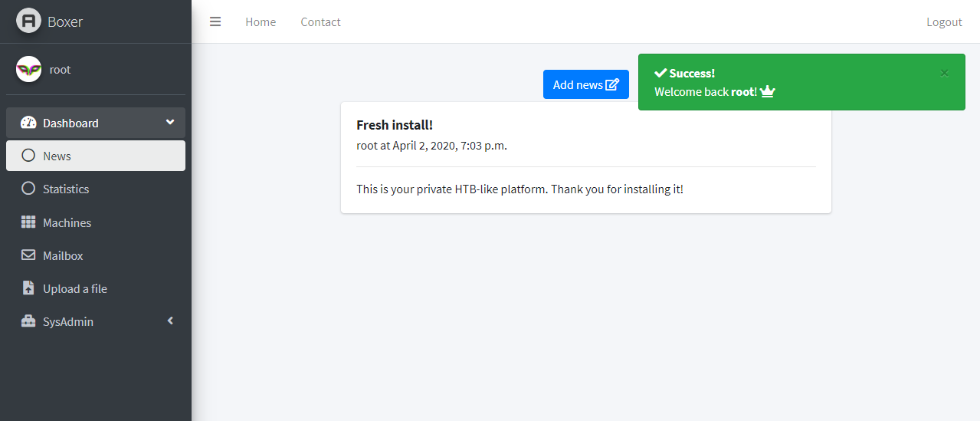The height and width of the screenshot is (421, 980).
Task: Open Mailbox envelope icon
Action: (x=28, y=255)
